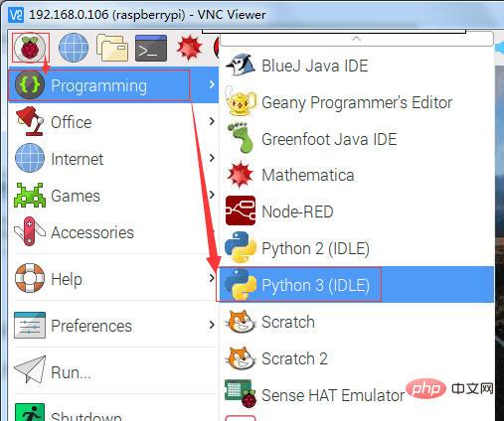This screenshot has height=421, width=504.
Task: Open the file manager folder icon
Action: 112,48
